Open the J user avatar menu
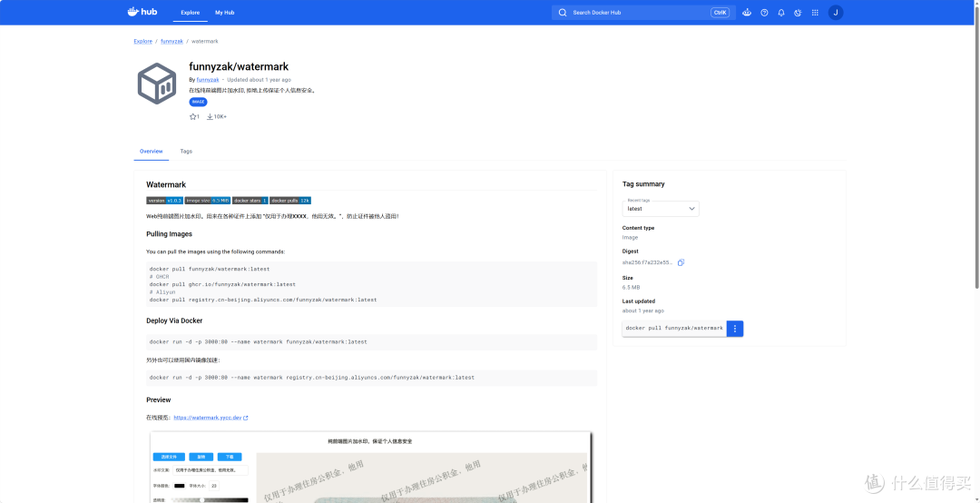The height and width of the screenshot is (503, 980). point(836,13)
